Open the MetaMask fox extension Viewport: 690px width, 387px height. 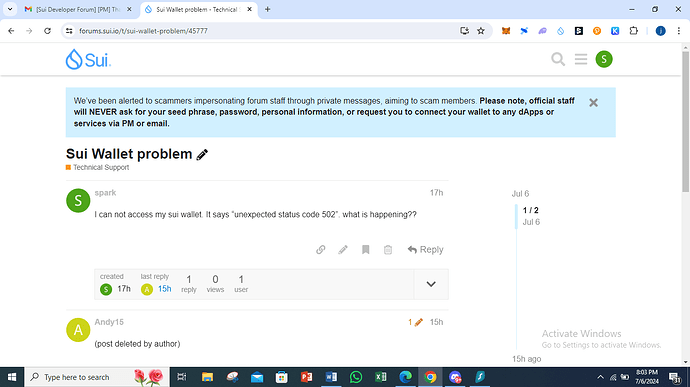coord(506,31)
